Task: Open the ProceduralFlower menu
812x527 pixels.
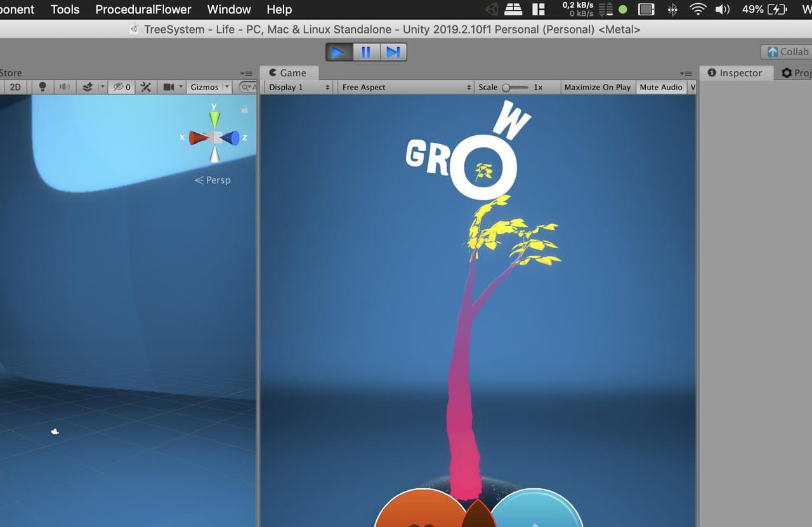Action: click(x=143, y=10)
